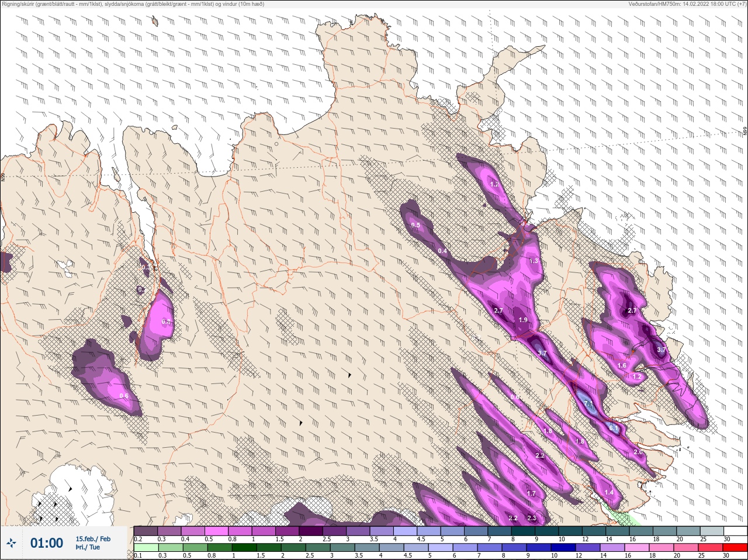
Task: Select lower legend pale green swatch 0.1–0.3
Action: tap(146, 548)
